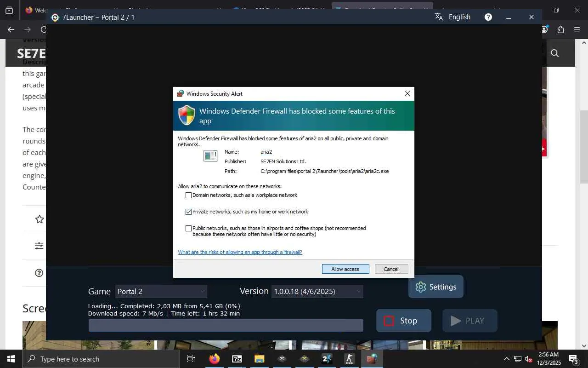Viewport: 588px width, 368px height.
Task: Click the 7Launcher logo icon in title bar
Action: pyautogui.click(x=55, y=17)
